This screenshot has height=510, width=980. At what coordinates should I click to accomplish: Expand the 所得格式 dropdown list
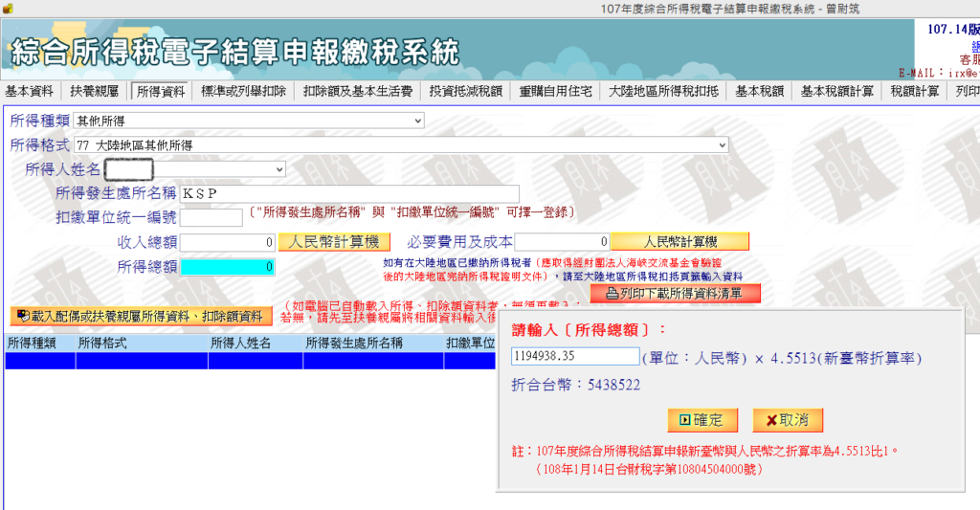click(x=723, y=145)
